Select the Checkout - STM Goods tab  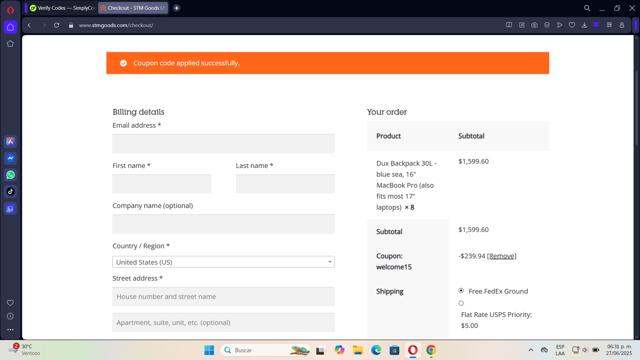point(133,8)
